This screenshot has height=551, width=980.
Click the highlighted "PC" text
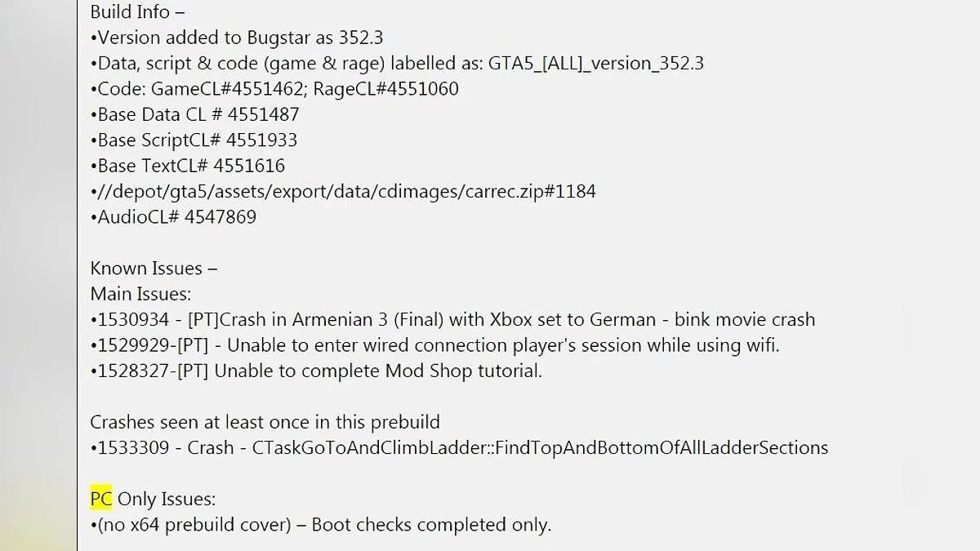101,499
